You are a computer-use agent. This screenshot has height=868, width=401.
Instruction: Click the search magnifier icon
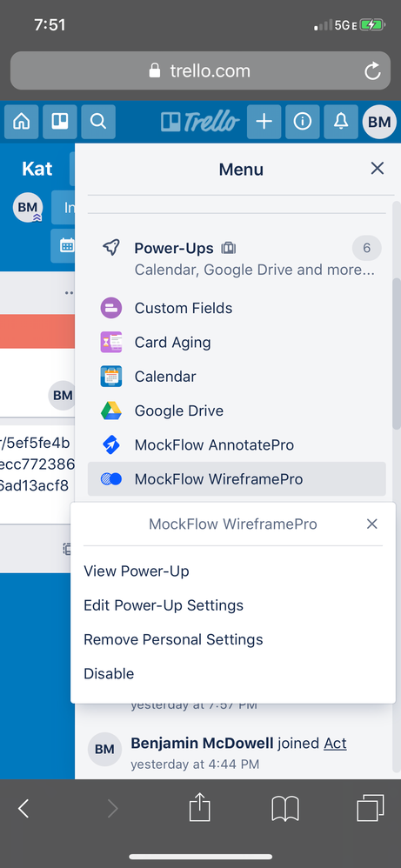tap(98, 122)
